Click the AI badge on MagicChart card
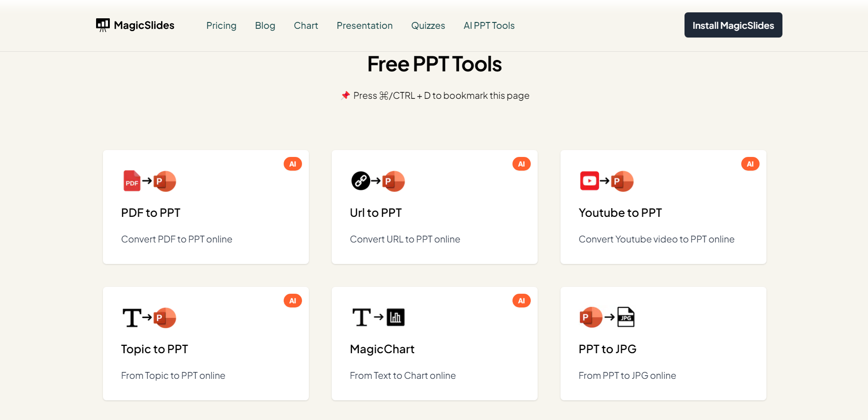 coord(521,301)
